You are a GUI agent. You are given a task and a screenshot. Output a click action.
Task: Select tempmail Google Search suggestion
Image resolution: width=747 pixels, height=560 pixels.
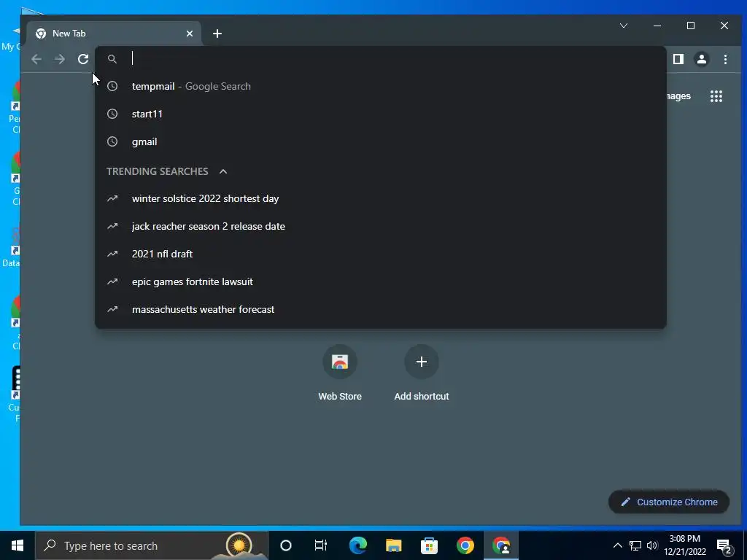[381, 86]
